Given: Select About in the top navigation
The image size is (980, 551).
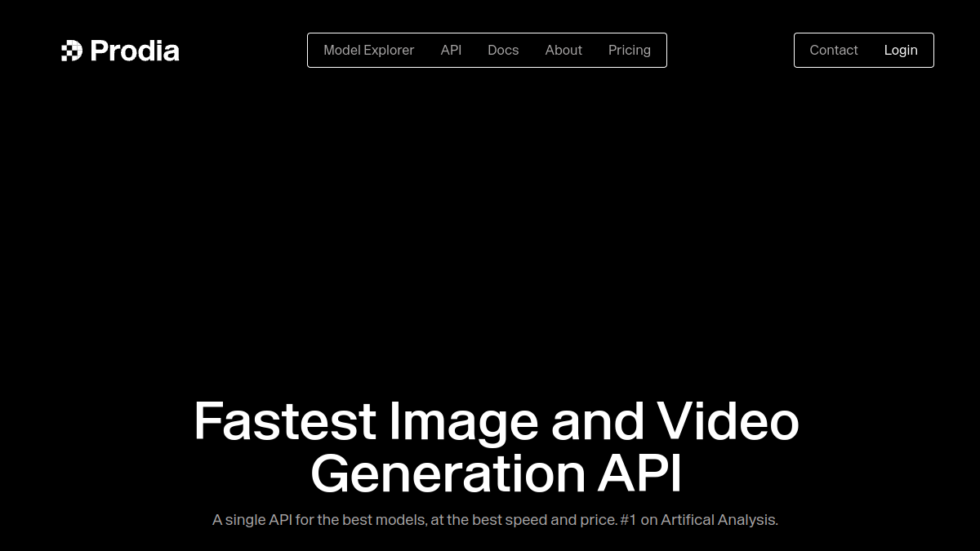Looking at the screenshot, I should (x=563, y=50).
